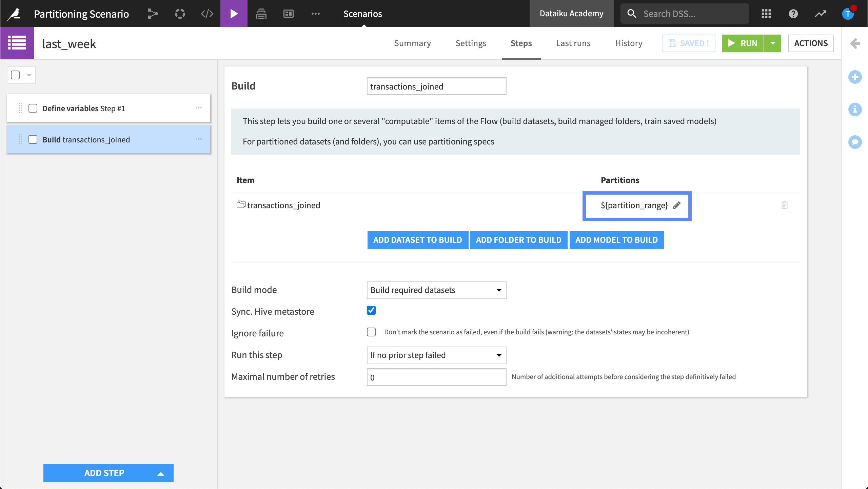868x489 pixels.
Task: Tick the Define variables step checkbox
Action: (x=33, y=109)
